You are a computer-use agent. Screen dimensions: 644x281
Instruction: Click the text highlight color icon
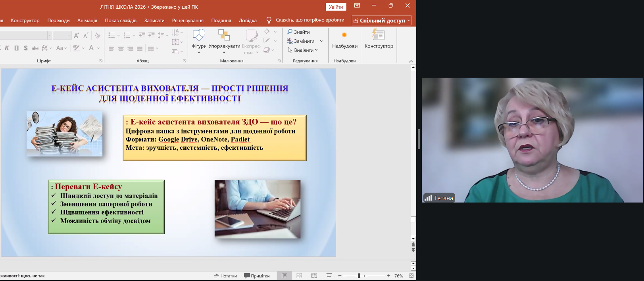(x=76, y=48)
